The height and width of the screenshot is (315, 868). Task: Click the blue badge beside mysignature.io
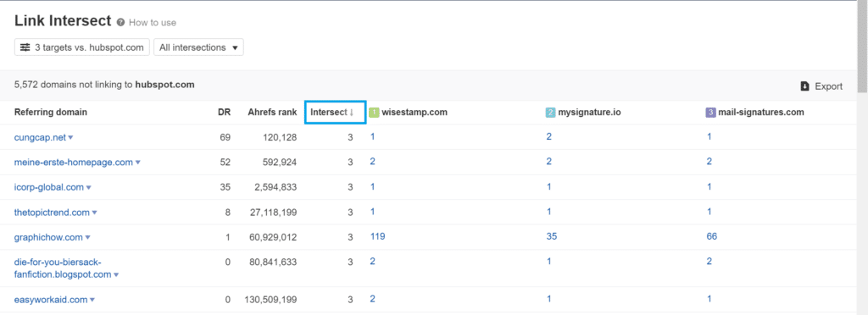(550, 112)
